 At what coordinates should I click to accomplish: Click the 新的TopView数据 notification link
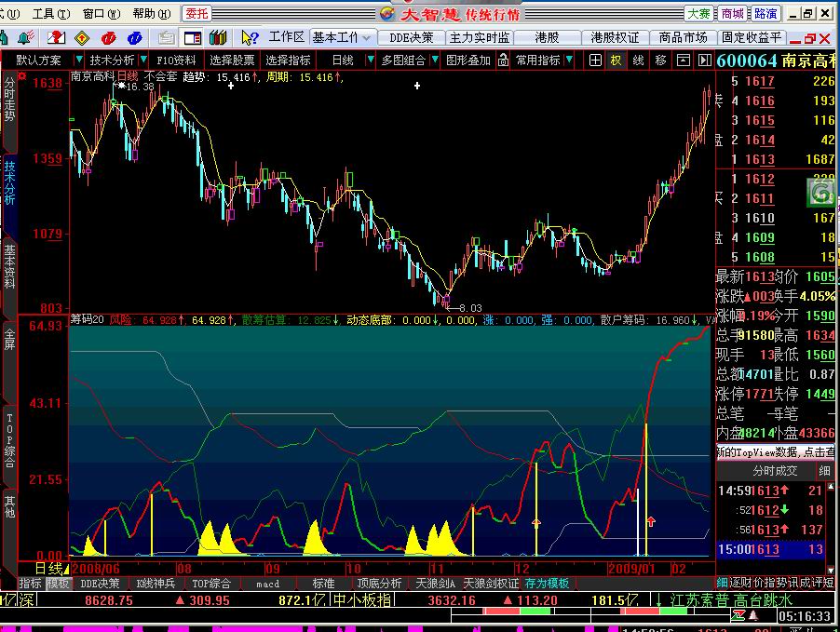click(x=775, y=451)
